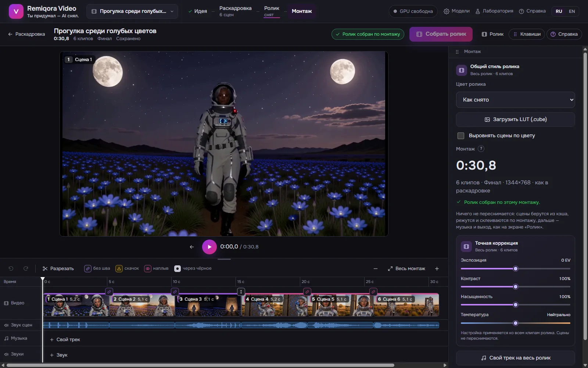The height and width of the screenshot is (368, 588).
Task: Switch language to EN
Action: click(x=572, y=11)
